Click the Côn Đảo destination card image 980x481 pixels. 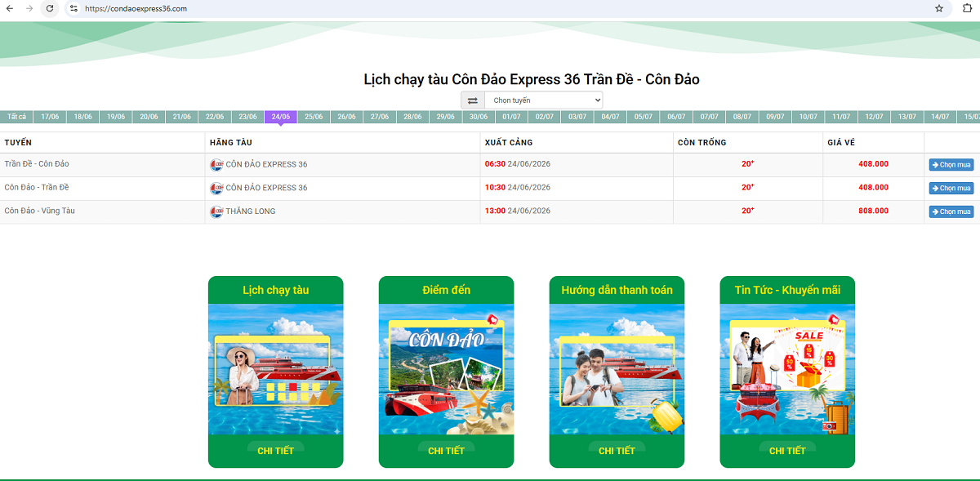(x=446, y=369)
